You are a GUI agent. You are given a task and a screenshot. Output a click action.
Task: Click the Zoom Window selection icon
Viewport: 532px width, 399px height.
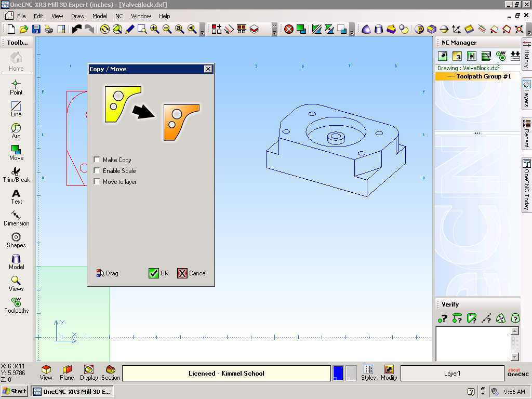pos(142,29)
